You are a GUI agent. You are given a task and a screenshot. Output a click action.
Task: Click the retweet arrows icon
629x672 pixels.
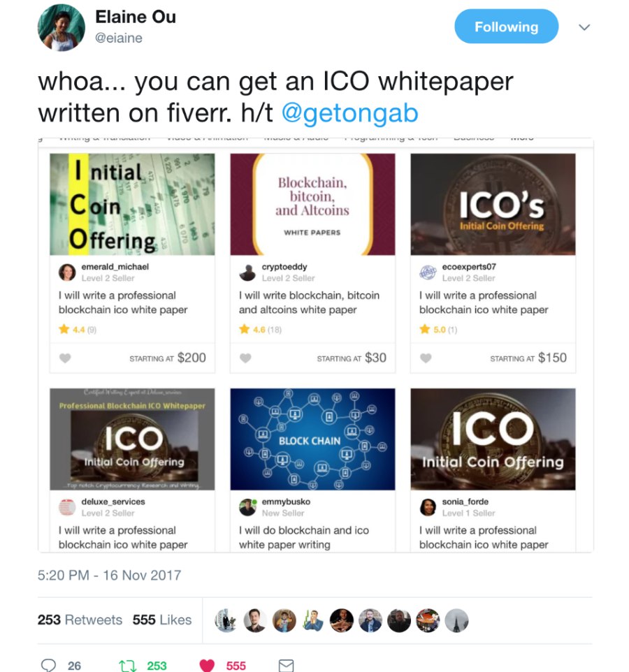click(x=126, y=666)
